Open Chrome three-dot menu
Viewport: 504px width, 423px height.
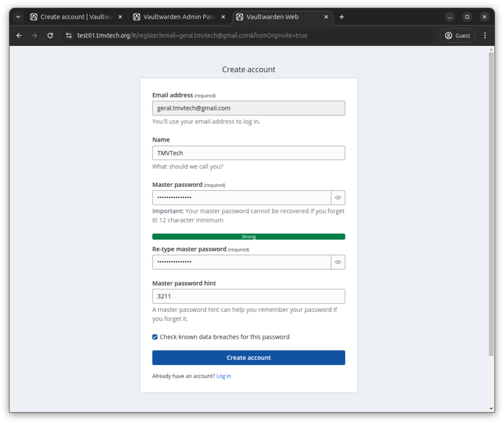[x=485, y=35]
